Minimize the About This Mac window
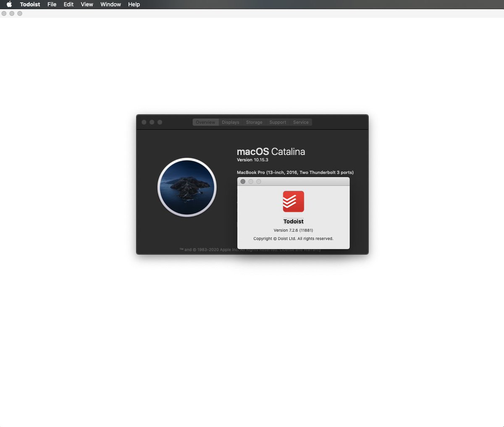The width and height of the screenshot is (504, 427). tap(152, 122)
